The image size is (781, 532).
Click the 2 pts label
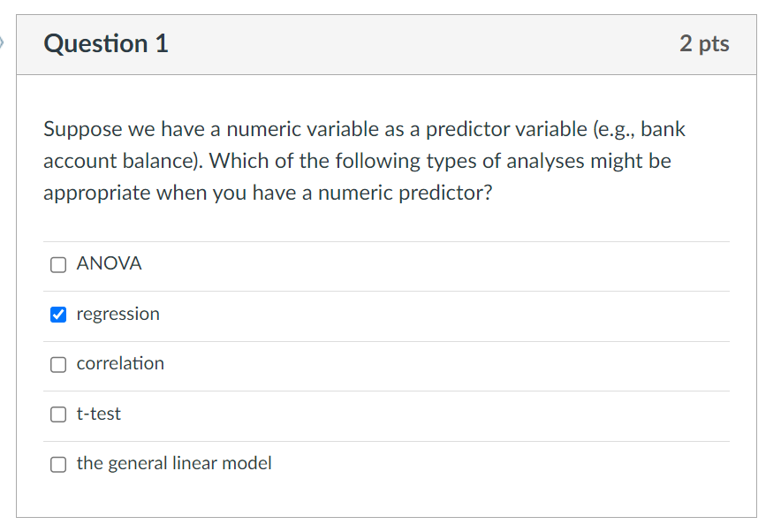[706, 43]
